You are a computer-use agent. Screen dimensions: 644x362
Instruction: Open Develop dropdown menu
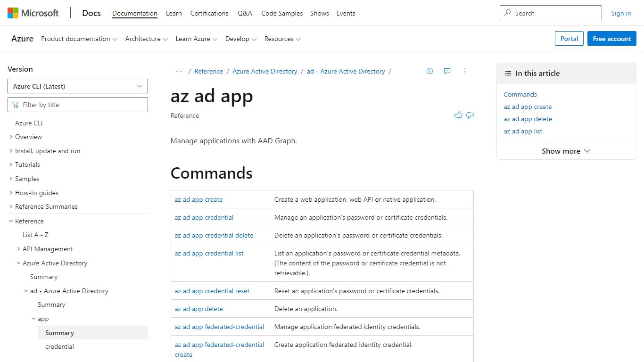[240, 39]
